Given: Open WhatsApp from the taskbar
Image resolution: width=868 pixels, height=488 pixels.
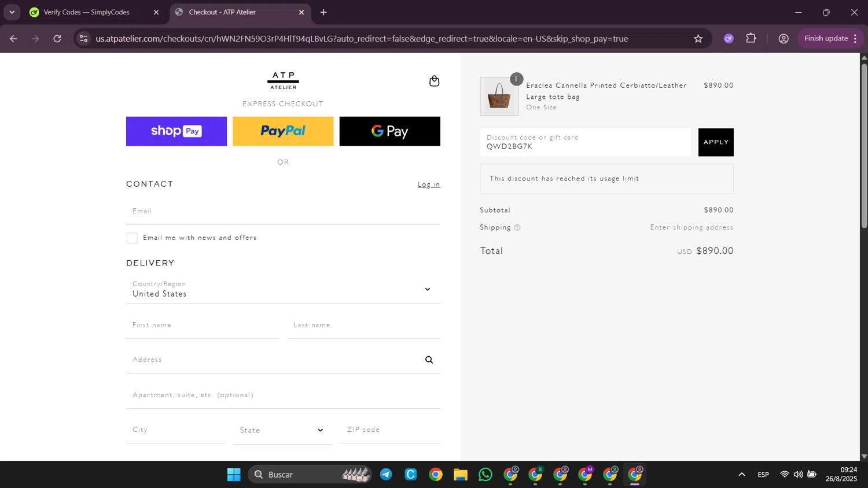Looking at the screenshot, I should [x=486, y=475].
